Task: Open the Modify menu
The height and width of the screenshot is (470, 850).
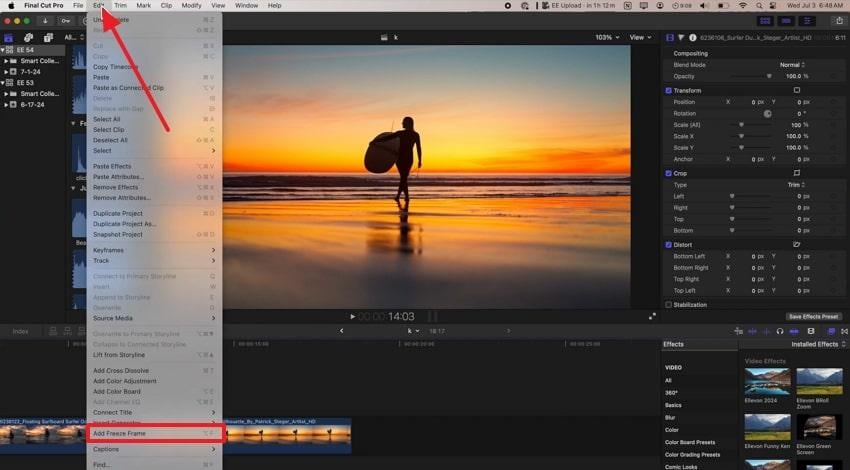Action: click(x=191, y=5)
